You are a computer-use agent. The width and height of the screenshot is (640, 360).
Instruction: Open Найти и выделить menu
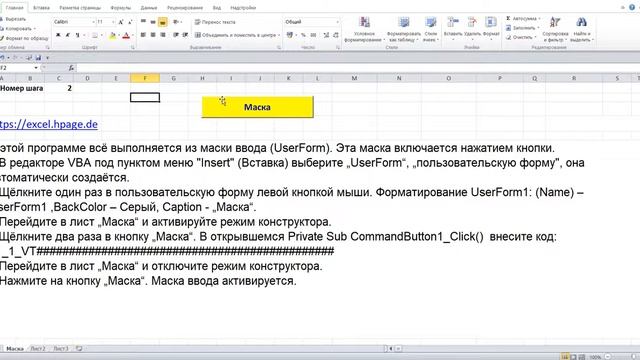point(581,29)
